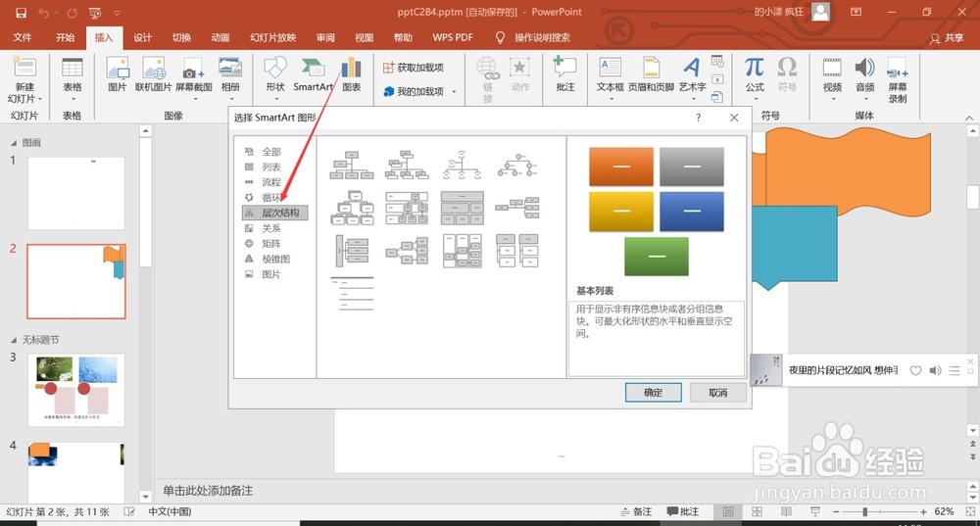The height and width of the screenshot is (526, 980).
Task: Open Ribbon Display Options button
Action: 856,12
